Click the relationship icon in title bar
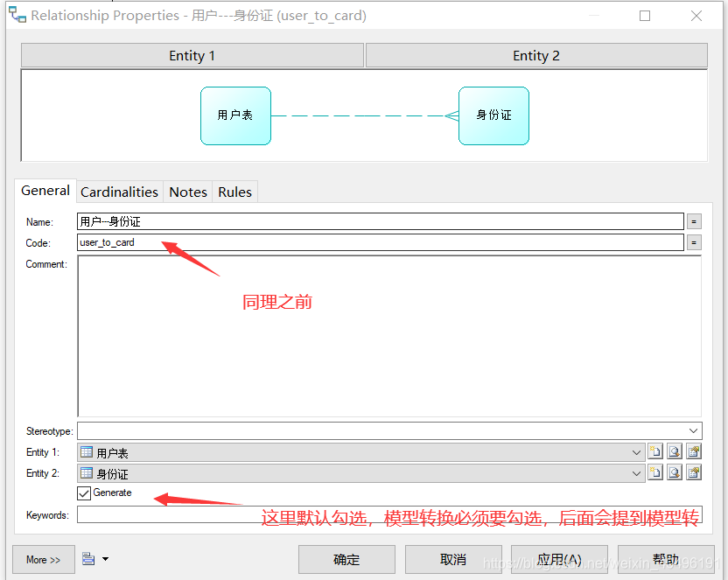The image size is (728, 580). [x=17, y=15]
